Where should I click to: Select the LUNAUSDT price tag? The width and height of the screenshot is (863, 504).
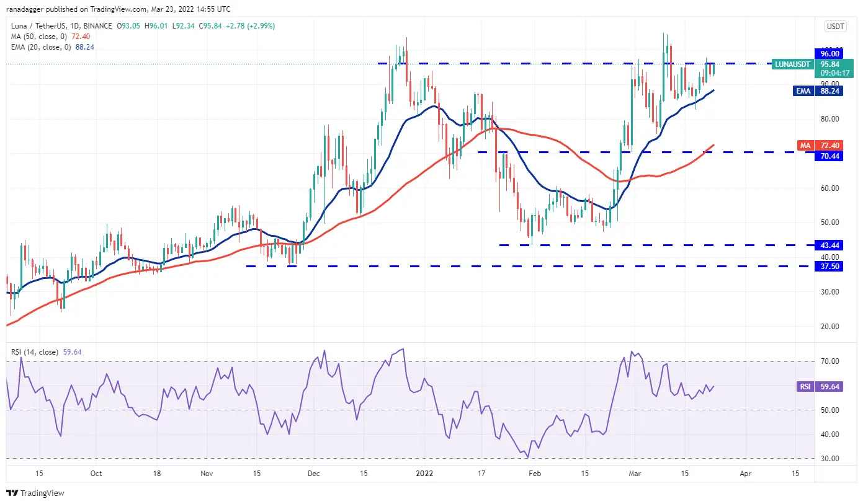[x=792, y=64]
